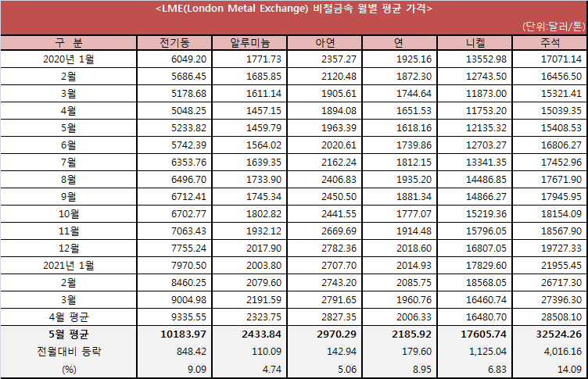This screenshot has width=588, height=379.
Task: Select the '알루미늄' column header
Action: 249,43
